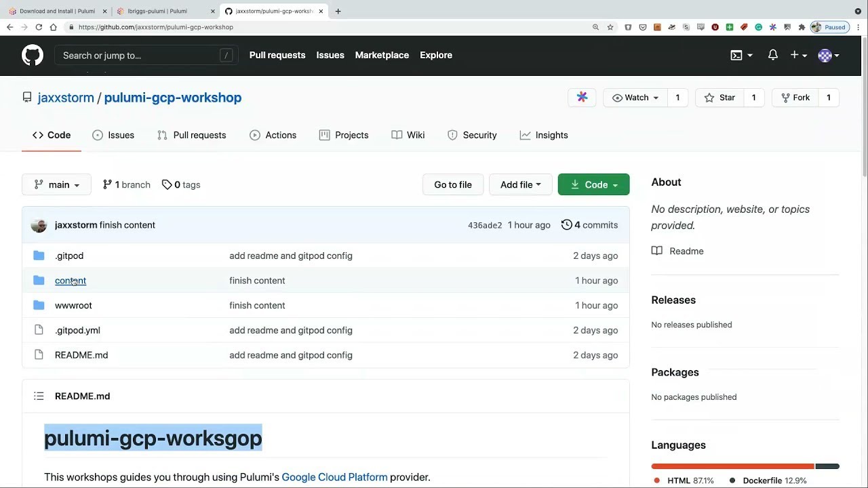Open the Projects tab
This screenshot has width=868, height=488.
click(x=344, y=135)
